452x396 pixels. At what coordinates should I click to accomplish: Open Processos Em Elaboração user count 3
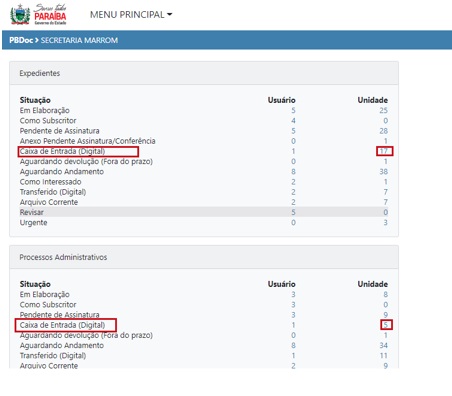click(x=293, y=294)
